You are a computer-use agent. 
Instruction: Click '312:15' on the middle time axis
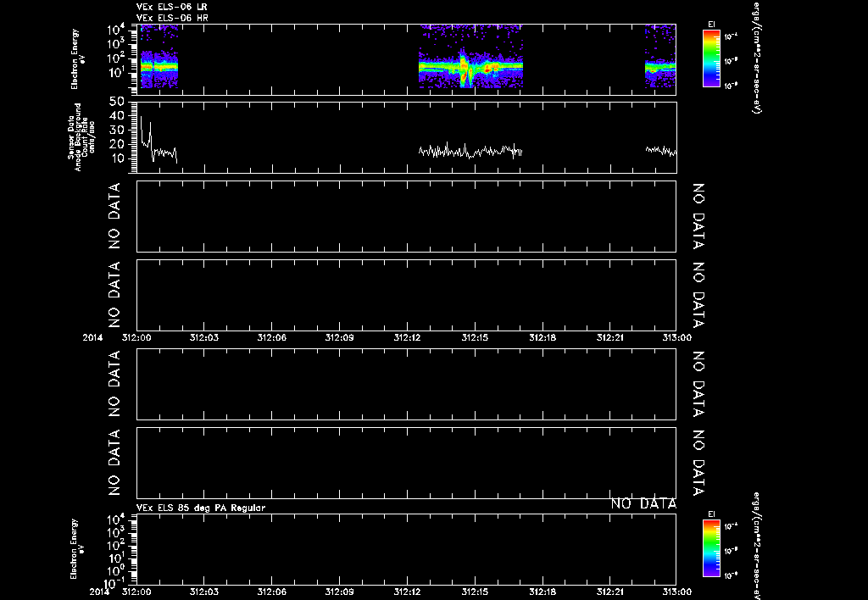(475, 337)
